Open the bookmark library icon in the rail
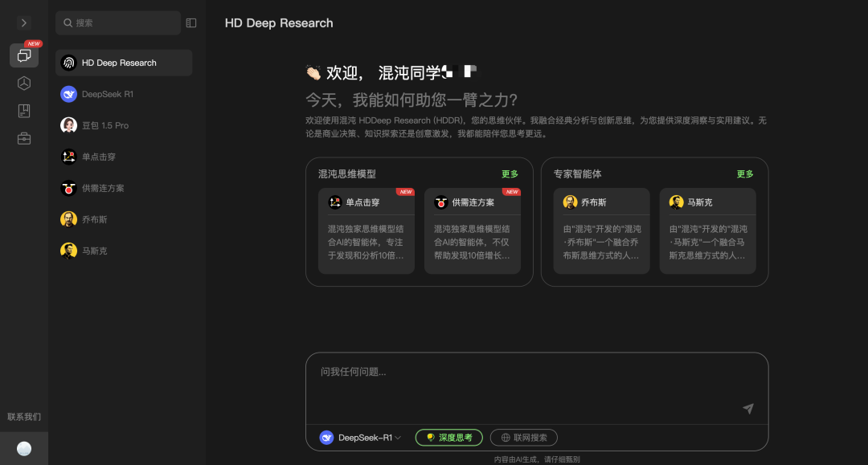This screenshot has width=868, height=465. [24, 111]
